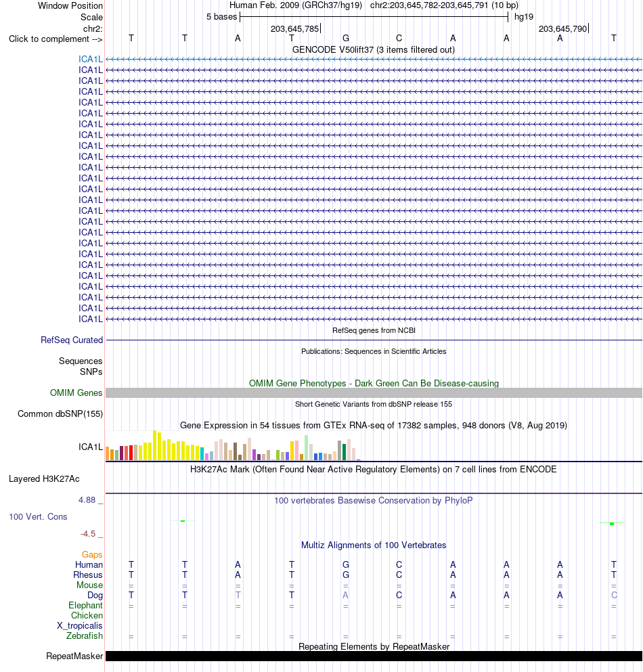Click the ruler position '203,645,785'
Viewport: 643px width, 672px height.
click(295, 28)
